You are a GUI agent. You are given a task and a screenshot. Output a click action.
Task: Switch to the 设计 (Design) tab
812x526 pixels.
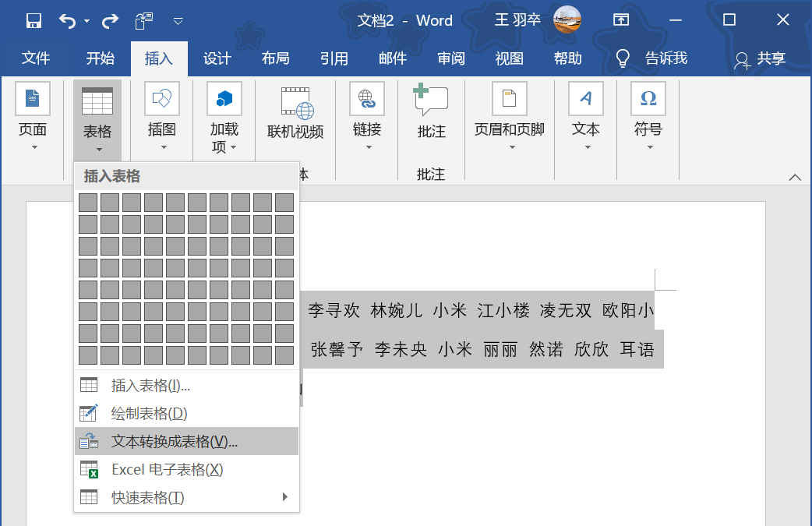(x=217, y=58)
